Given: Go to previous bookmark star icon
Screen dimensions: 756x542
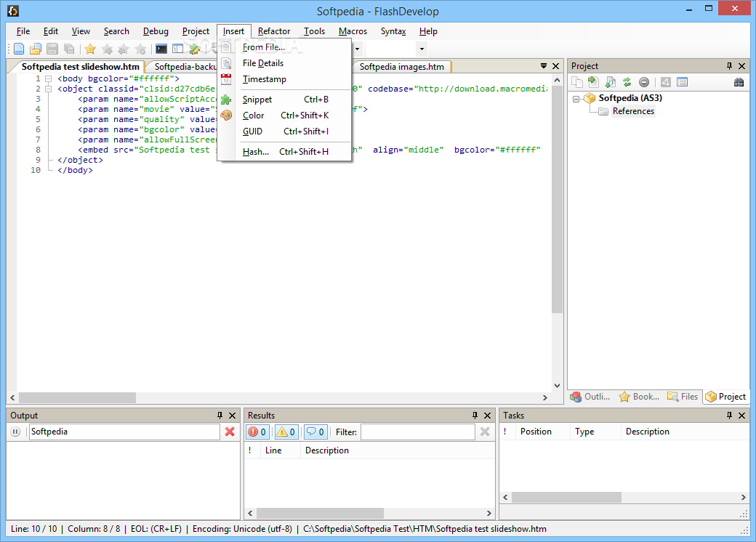Looking at the screenshot, I should [124, 49].
